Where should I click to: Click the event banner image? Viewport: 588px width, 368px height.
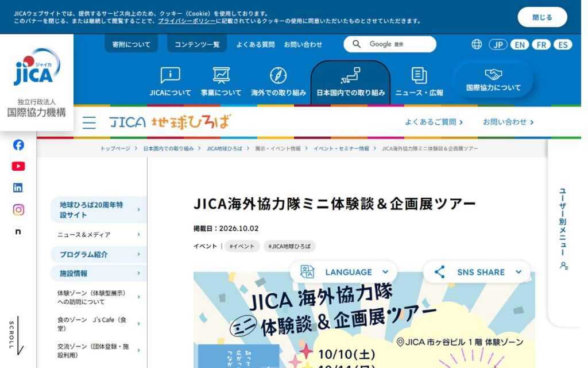[364, 320]
